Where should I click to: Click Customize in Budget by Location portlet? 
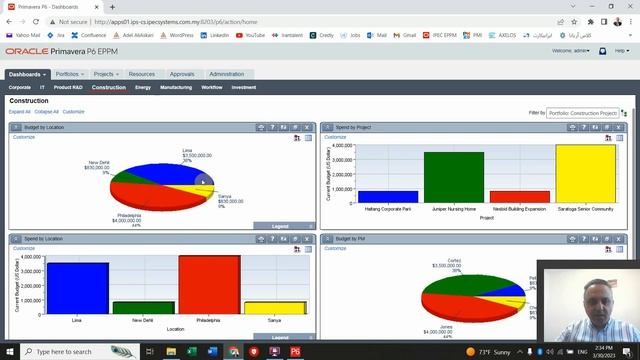24,137
